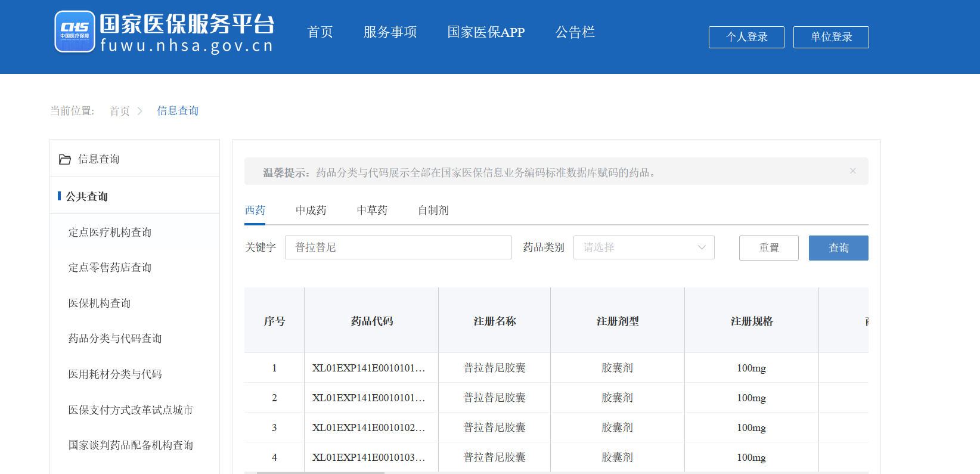Click the CHS platform logo icon
The width and height of the screenshot is (980, 474).
[75, 32]
